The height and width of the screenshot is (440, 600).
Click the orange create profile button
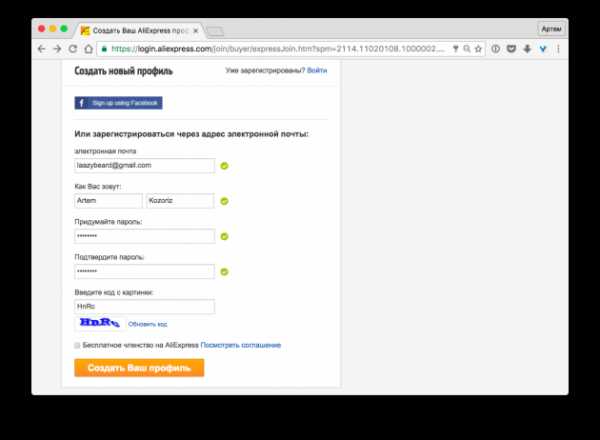pyautogui.click(x=139, y=368)
